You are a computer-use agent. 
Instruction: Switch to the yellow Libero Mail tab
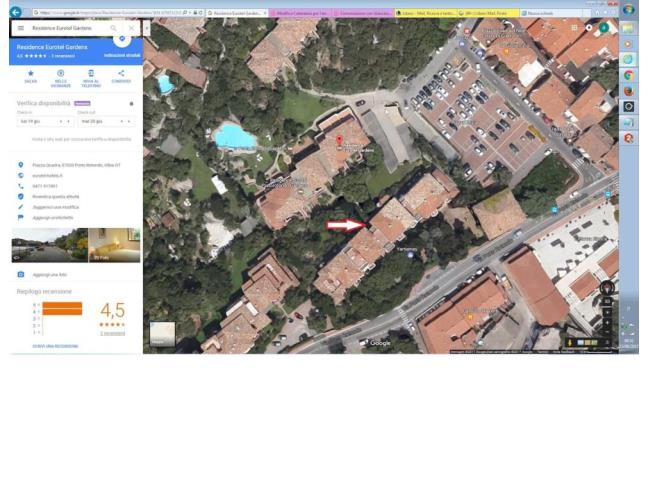[426, 13]
